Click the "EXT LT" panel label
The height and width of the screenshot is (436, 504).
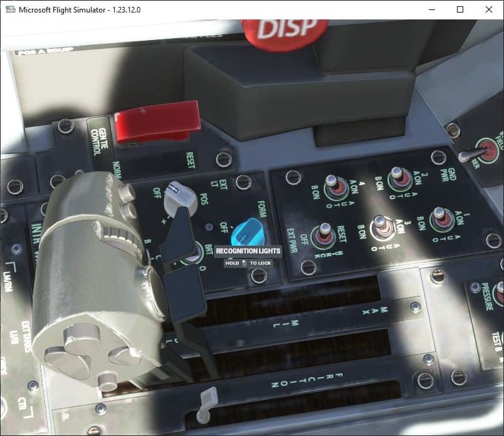(x=219, y=184)
